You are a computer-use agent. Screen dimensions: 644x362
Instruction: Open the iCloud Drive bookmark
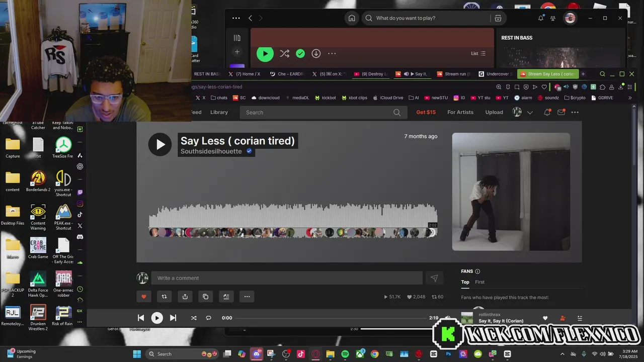pyautogui.click(x=387, y=98)
